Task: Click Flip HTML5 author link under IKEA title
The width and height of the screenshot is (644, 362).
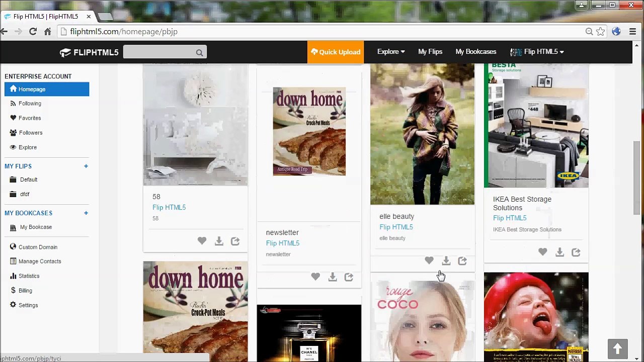Action: (510, 218)
